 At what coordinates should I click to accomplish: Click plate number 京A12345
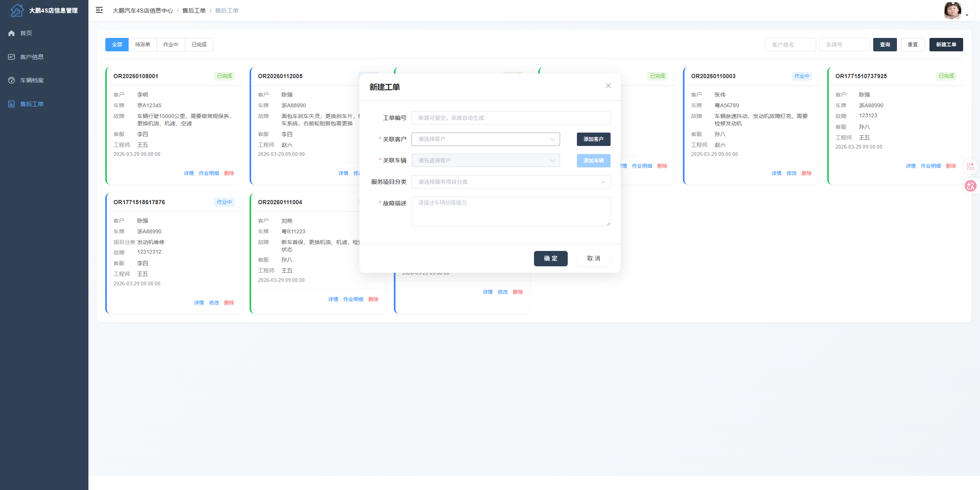click(x=149, y=105)
